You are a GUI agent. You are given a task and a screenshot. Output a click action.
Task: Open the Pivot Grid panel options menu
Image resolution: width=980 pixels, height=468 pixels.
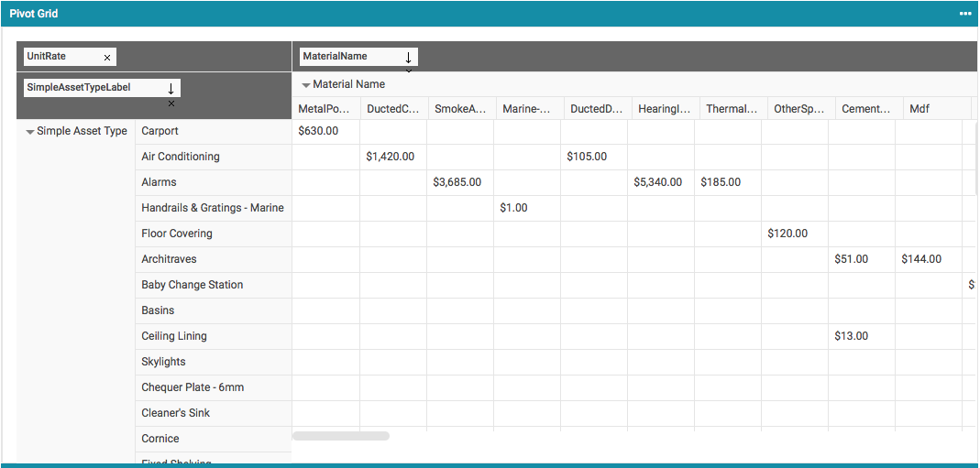coord(965,13)
